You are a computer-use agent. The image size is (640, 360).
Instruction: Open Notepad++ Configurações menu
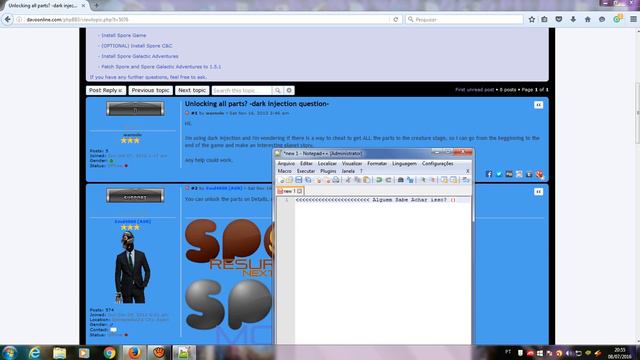(438, 163)
